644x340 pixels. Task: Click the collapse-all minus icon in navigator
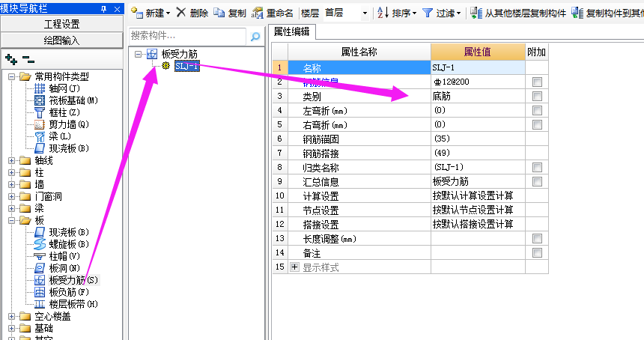pos(28,60)
